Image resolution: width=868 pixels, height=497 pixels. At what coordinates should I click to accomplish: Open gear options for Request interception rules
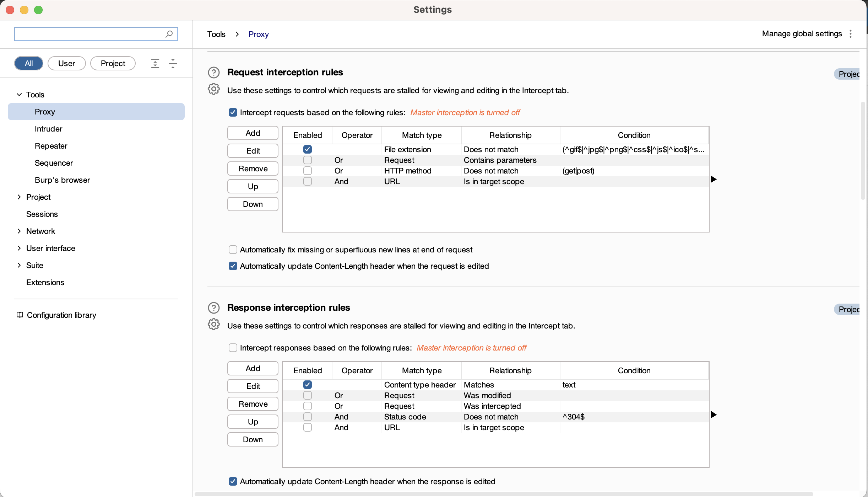(213, 89)
